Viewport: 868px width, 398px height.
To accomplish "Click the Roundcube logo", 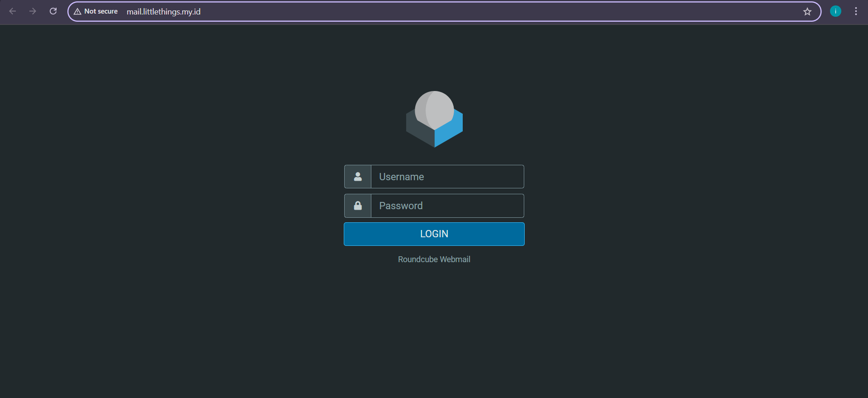I will [434, 119].
